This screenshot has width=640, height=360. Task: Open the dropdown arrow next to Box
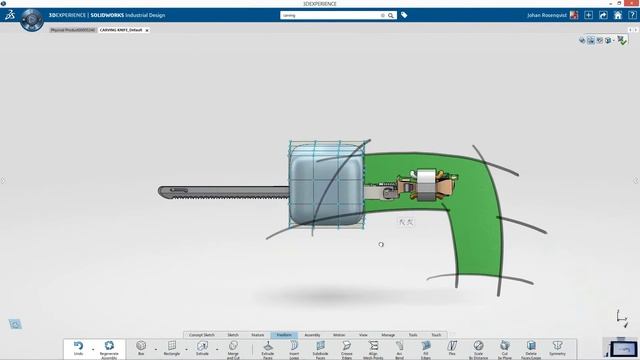pos(156,349)
